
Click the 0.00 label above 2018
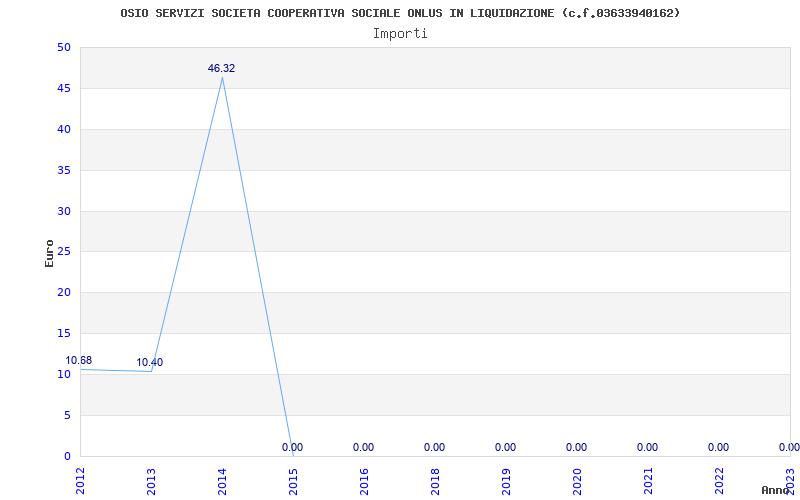434,447
